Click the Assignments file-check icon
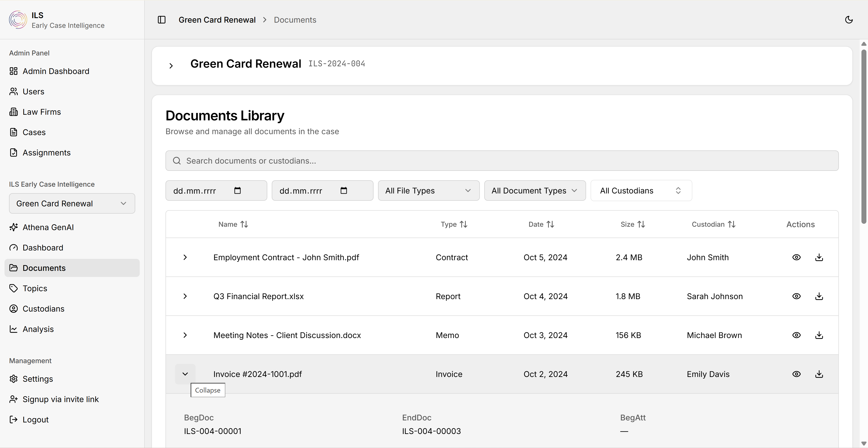 (x=14, y=153)
